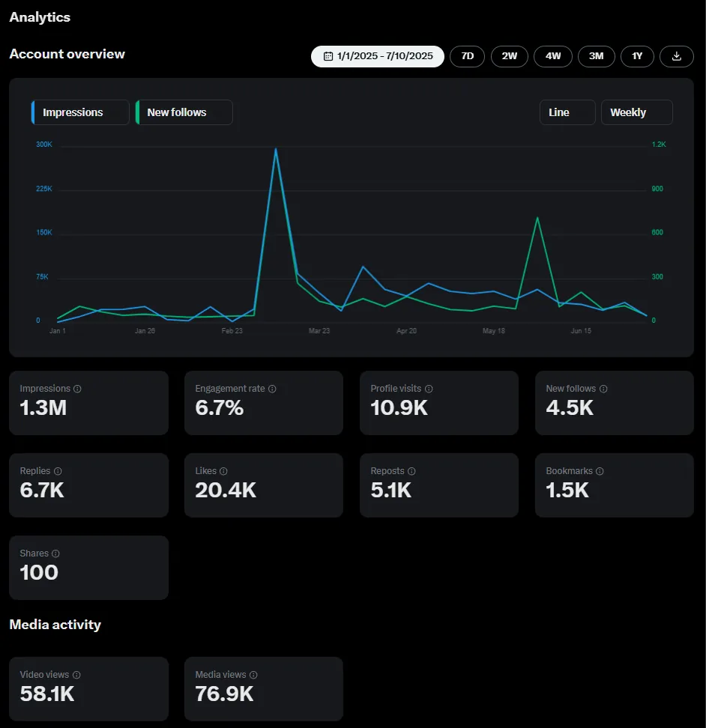
Task: Select the 3M time range
Action: coord(596,56)
